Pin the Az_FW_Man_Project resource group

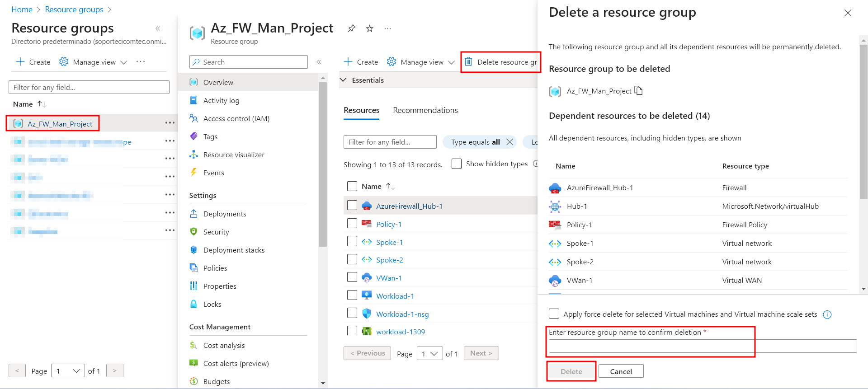click(x=351, y=28)
